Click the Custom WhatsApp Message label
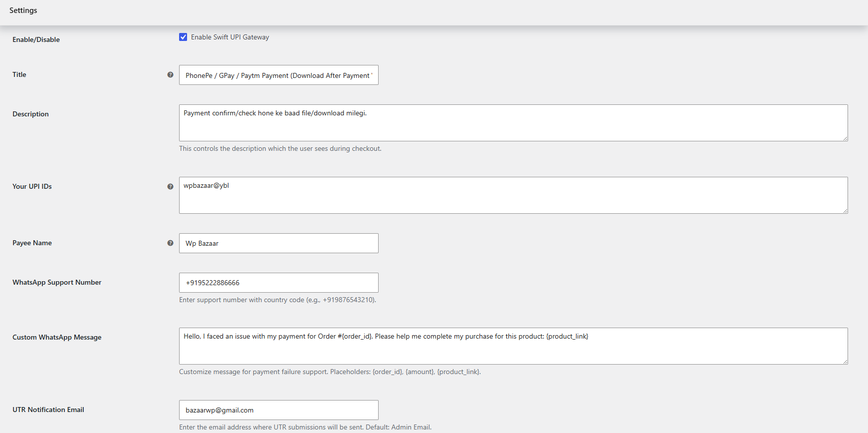The height and width of the screenshot is (433, 868). 57,337
